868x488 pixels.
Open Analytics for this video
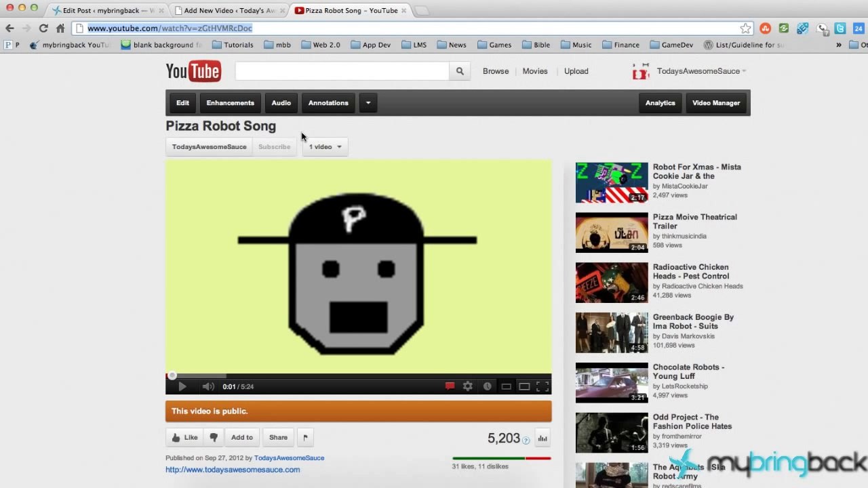tap(660, 103)
